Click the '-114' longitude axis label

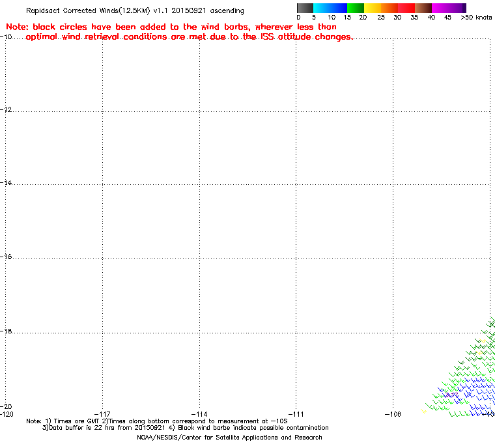click(199, 414)
